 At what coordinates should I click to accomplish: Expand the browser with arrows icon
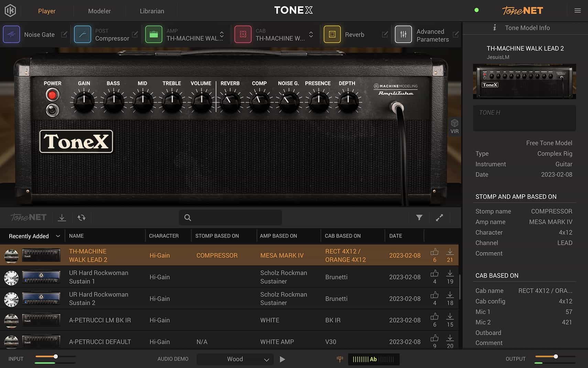pyautogui.click(x=439, y=218)
